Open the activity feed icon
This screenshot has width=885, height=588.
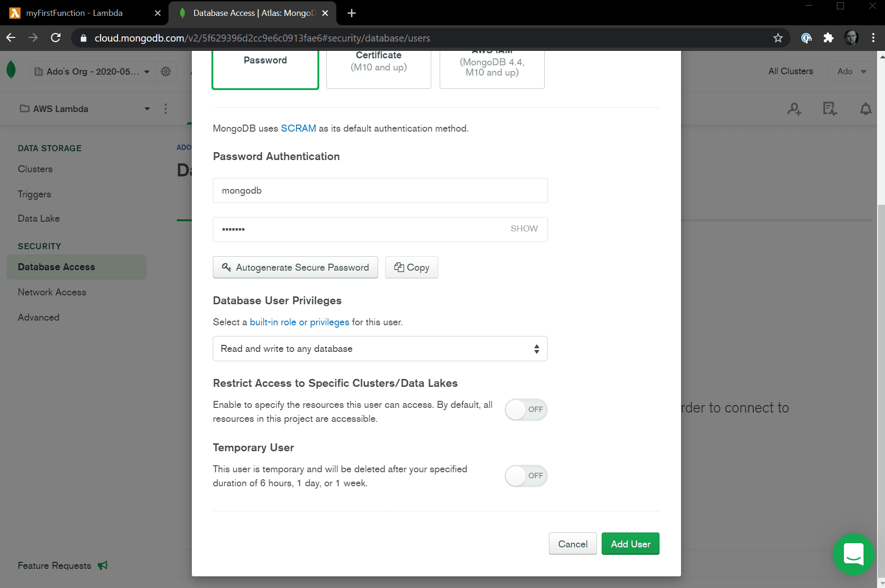[829, 109]
